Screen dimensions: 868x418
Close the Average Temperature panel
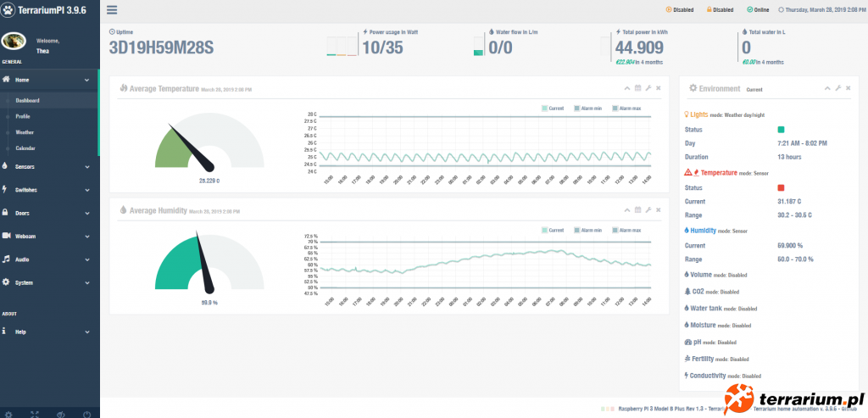point(659,88)
